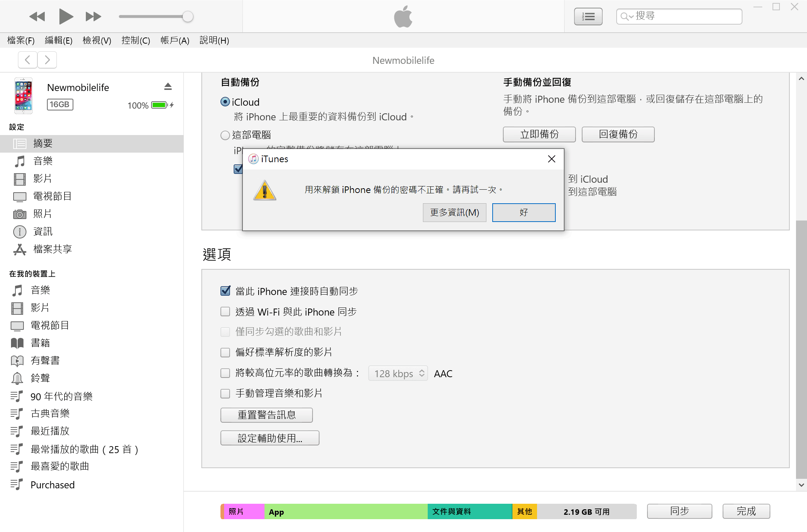The image size is (807, 532).
Task: Open the 檔案(F) menu
Action: click(21, 40)
